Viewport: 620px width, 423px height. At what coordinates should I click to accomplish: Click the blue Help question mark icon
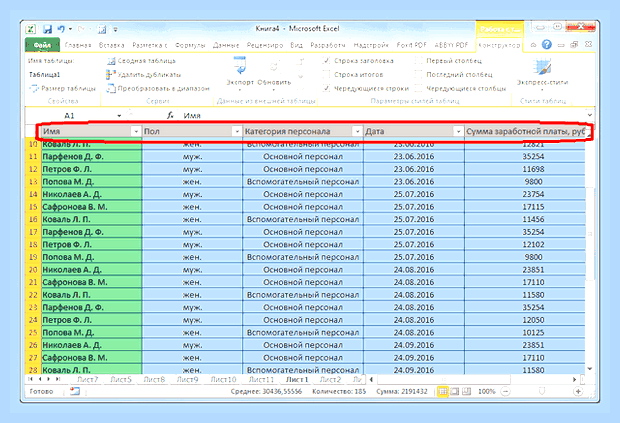click(546, 45)
